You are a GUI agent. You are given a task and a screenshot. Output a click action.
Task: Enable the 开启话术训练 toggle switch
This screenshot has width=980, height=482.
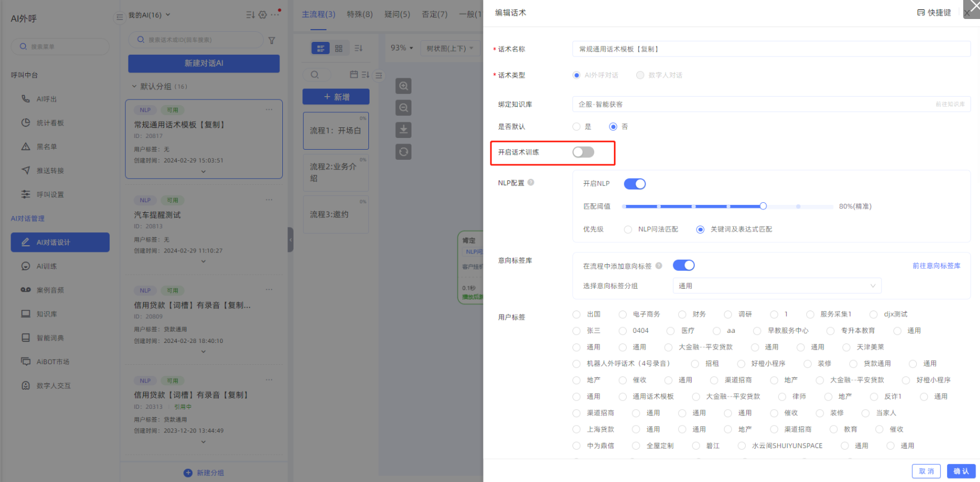point(583,152)
